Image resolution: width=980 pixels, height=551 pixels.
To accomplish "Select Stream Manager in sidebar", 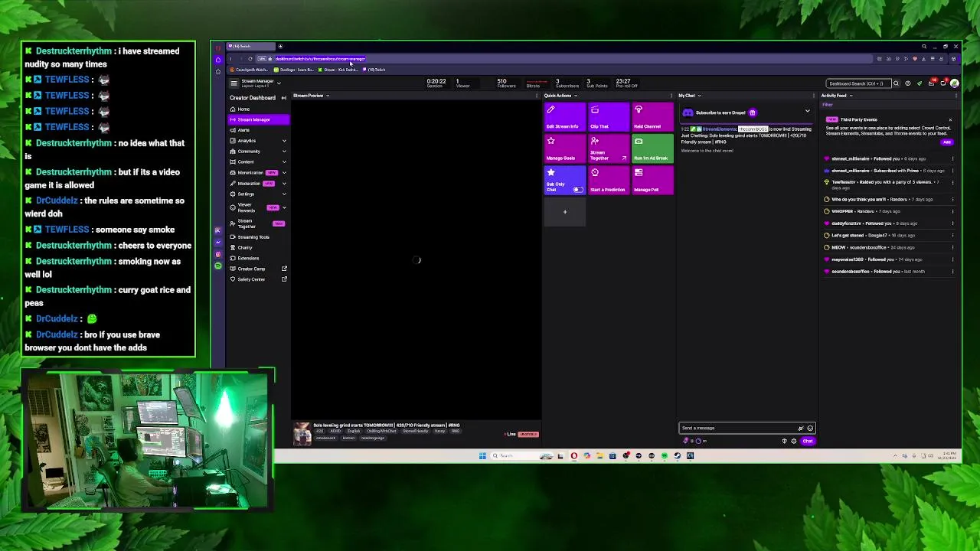I will pos(258,119).
